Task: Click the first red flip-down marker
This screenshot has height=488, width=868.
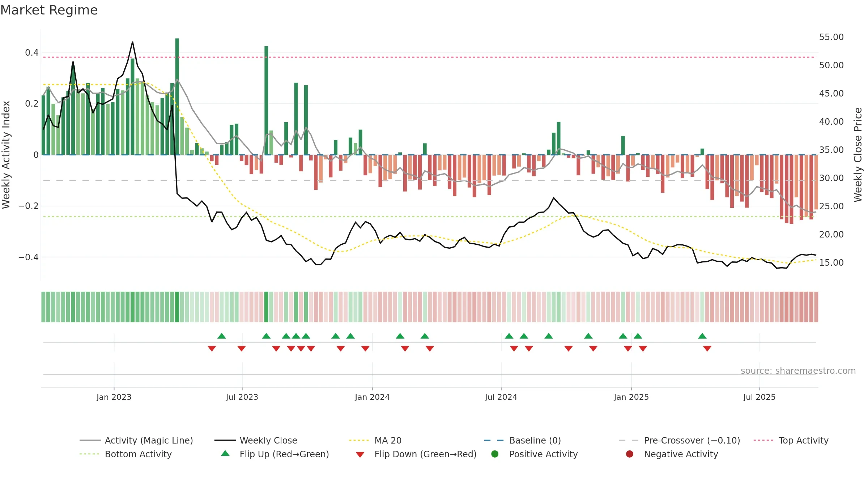Action: 212,348
